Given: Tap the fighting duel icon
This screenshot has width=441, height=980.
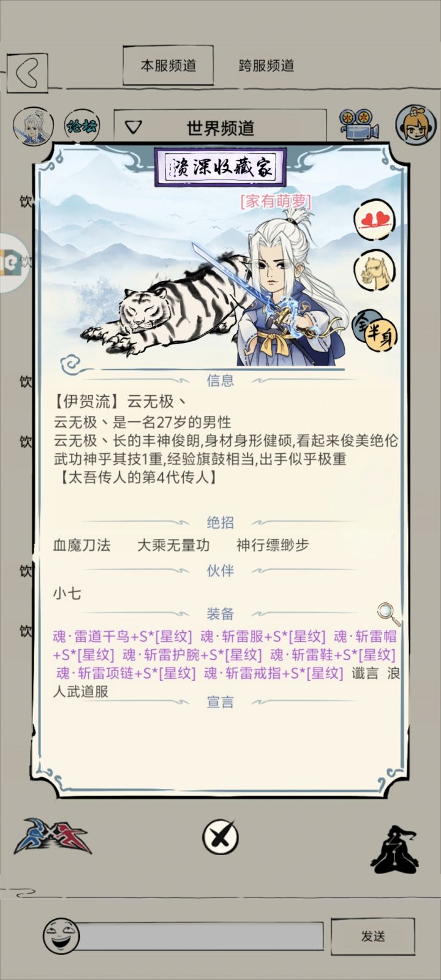Looking at the screenshot, I should click(x=53, y=836).
